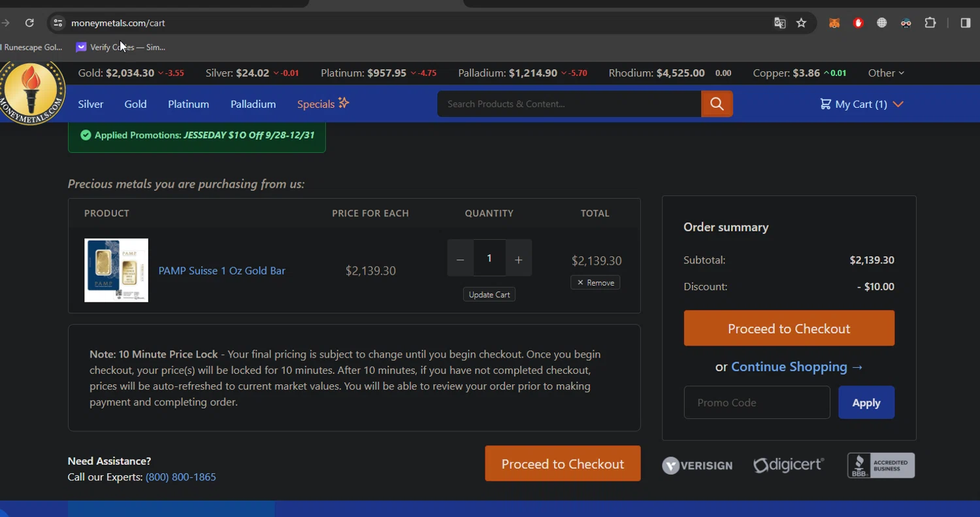Open the red ad blocker extension icon
This screenshot has width=980, height=517.
858,23
